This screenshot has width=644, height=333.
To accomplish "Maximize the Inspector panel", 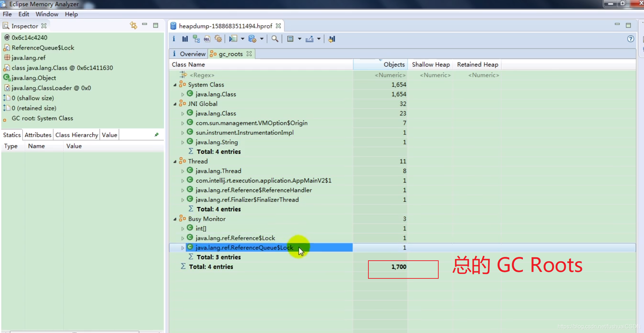I will click(156, 25).
